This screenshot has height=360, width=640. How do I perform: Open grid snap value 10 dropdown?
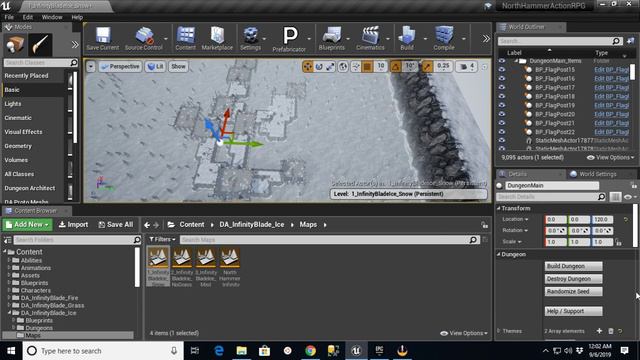pyautogui.click(x=380, y=66)
